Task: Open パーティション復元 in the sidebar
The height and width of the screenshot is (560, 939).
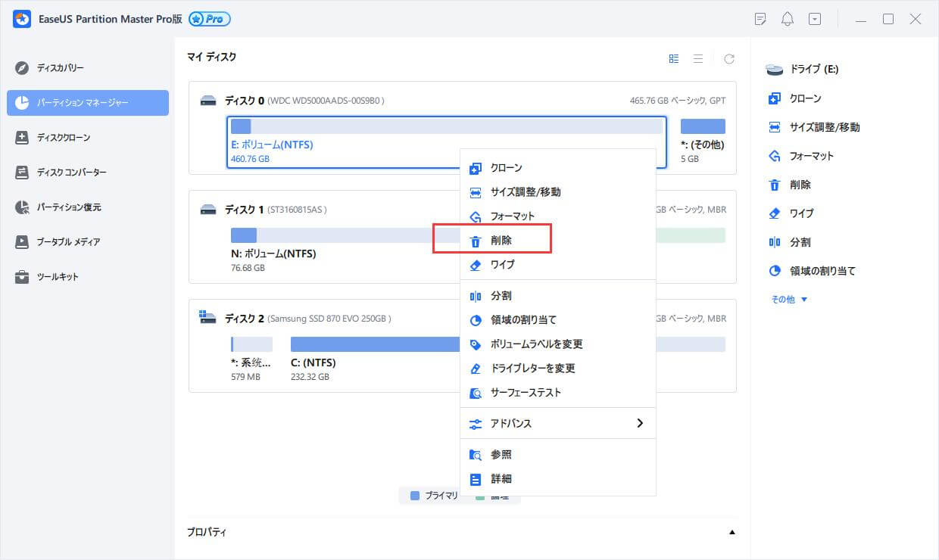Action: (x=69, y=207)
